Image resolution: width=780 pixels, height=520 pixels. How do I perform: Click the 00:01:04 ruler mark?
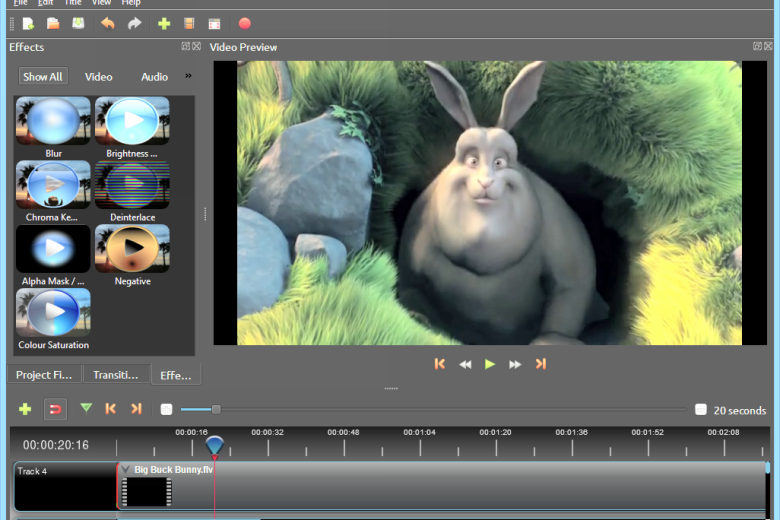[419, 432]
